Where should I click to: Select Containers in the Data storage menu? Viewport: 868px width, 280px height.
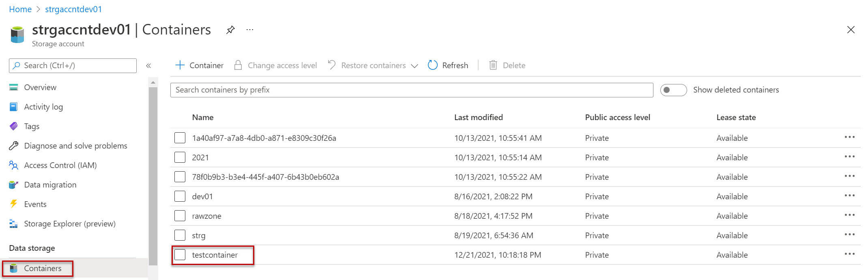tap(43, 268)
